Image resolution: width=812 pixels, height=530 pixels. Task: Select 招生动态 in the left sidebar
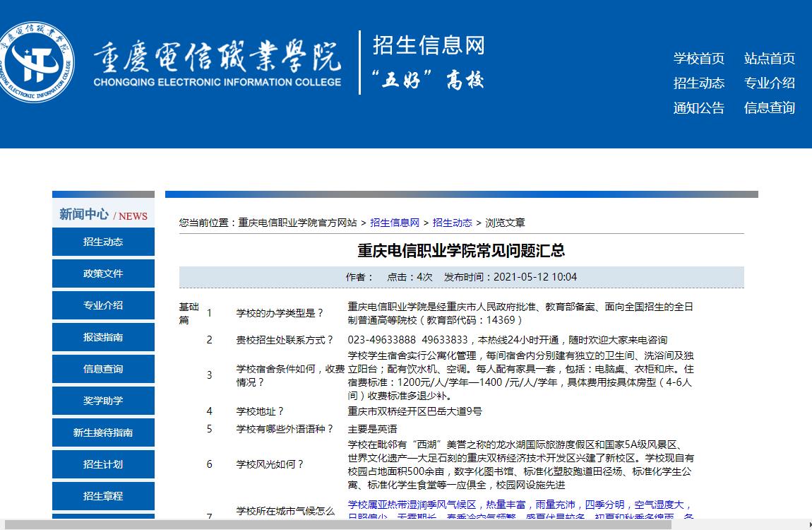103,242
